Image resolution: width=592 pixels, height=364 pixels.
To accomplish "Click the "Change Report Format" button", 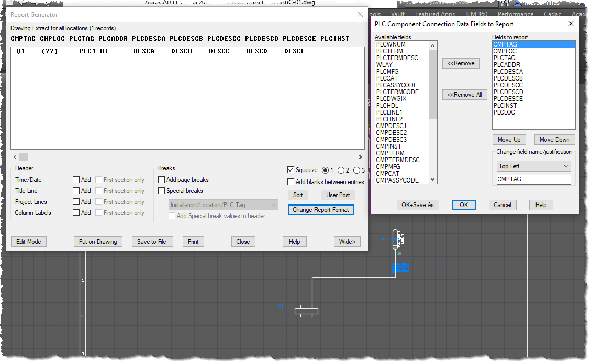I will [321, 210].
